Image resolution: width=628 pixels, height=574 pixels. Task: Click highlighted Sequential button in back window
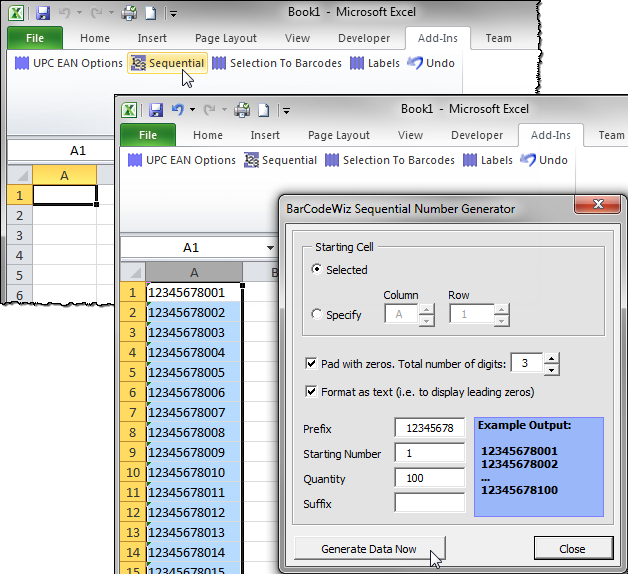coord(167,63)
